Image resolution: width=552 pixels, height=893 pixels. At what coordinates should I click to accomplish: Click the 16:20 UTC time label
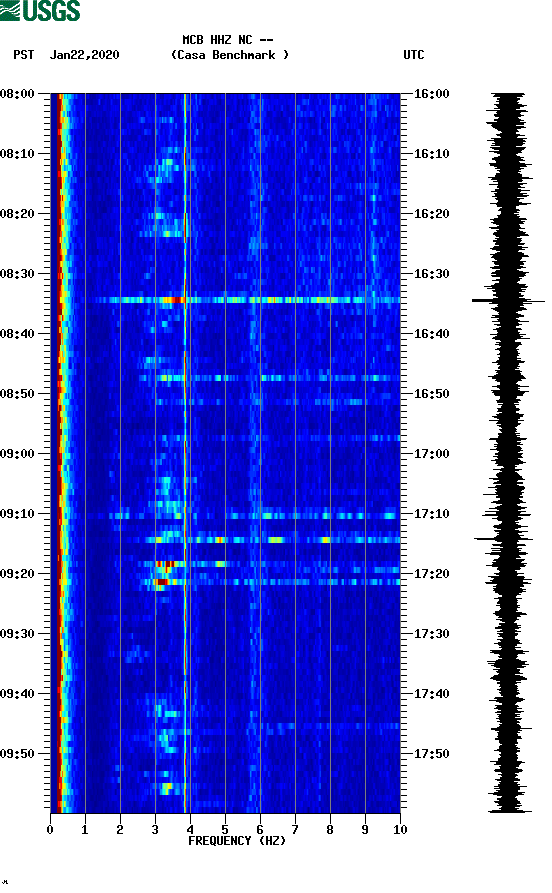[x=431, y=214]
